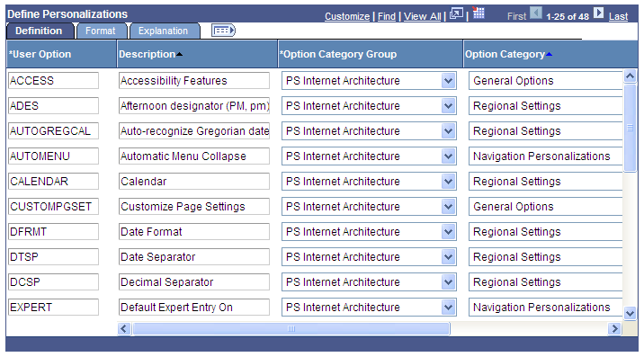The width and height of the screenshot is (644, 357).
Task: Click the DCSP user option field
Action: 53,282
